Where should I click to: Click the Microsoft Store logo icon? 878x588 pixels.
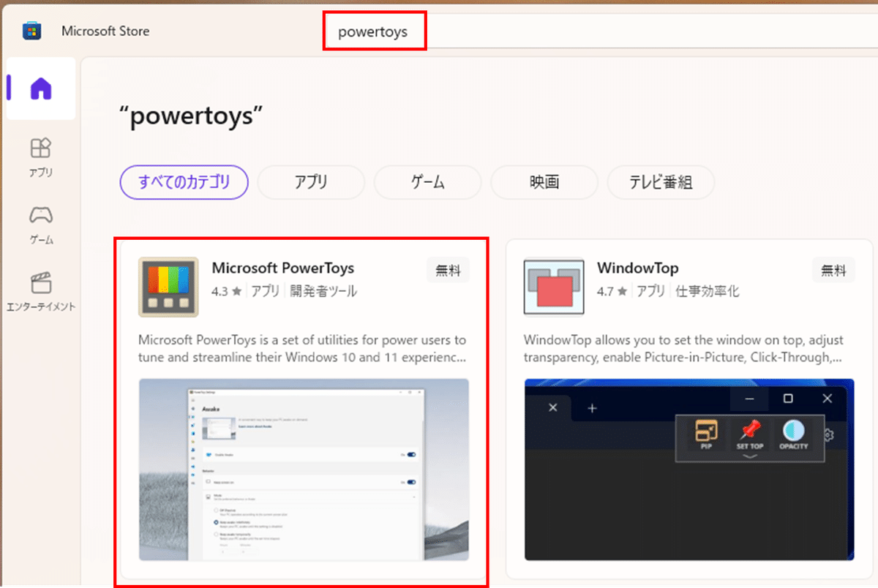(x=32, y=31)
